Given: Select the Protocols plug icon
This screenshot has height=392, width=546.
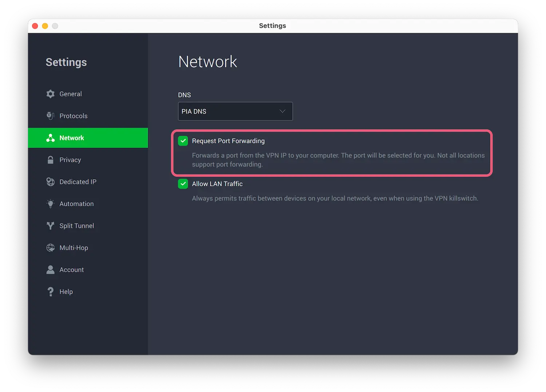Looking at the screenshot, I should point(51,116).
